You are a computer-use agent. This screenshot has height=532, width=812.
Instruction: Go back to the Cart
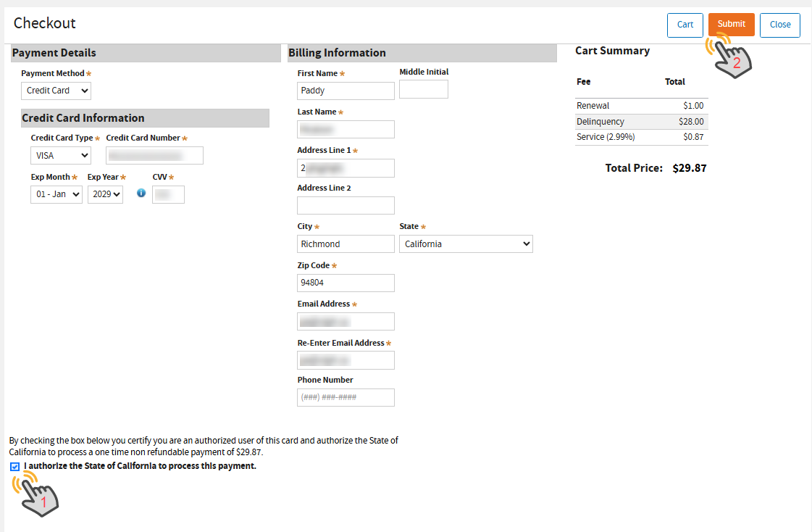[685, 25]
